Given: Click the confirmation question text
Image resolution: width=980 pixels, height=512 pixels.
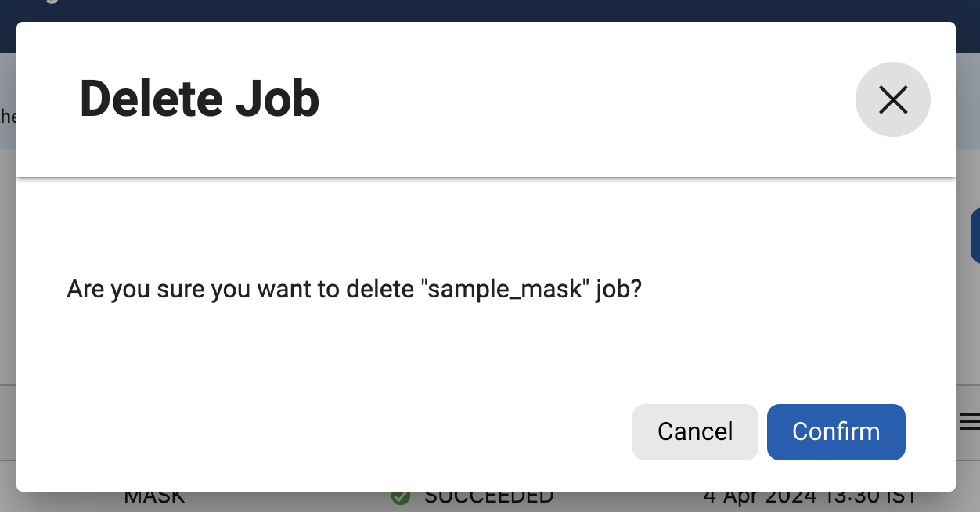Looking at the screenshot, I should pos(354,289).
